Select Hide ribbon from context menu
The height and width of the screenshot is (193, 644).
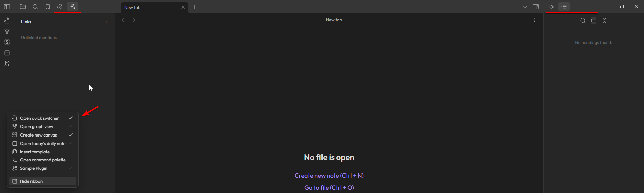pyautogui.click(x=32, y=181)
